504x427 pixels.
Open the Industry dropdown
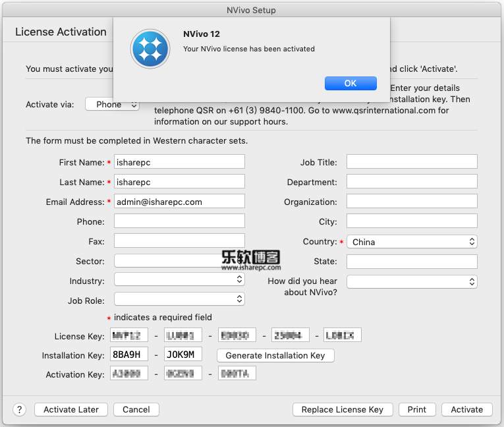(x=179, y=279)
